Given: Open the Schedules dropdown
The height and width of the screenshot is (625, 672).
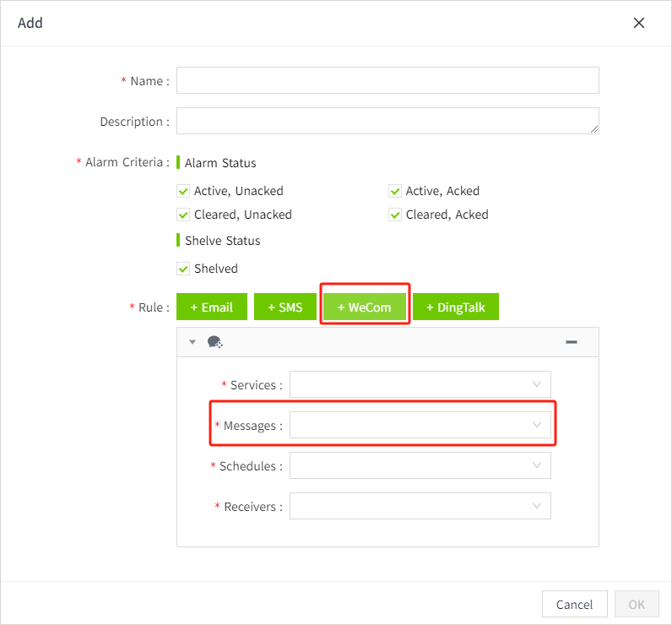Looking at the screenshot, I should (420, 465).
